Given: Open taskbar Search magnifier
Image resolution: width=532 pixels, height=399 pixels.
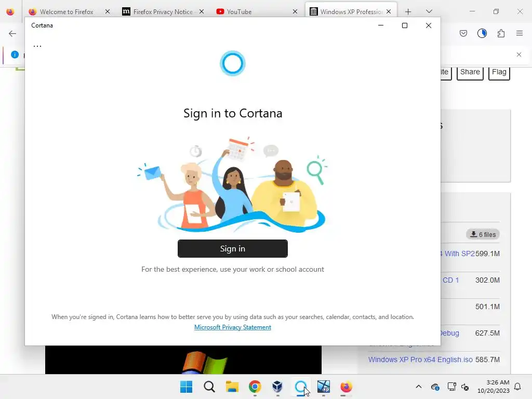Looking at the screenshot, I should point(209,387).
